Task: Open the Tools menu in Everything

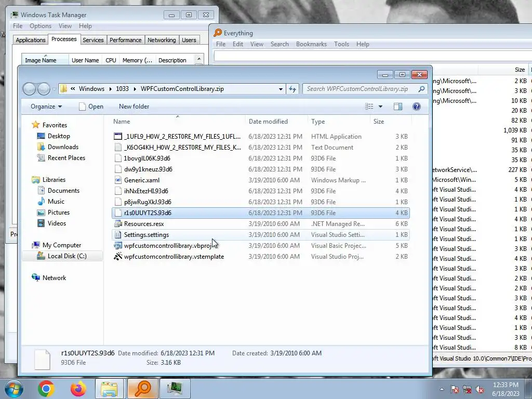Action: [x=341, y=44]
